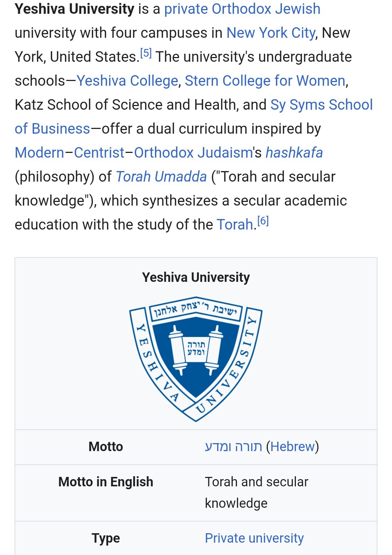
Task: Go to Stern College for Women article
Action: point(265,81)
